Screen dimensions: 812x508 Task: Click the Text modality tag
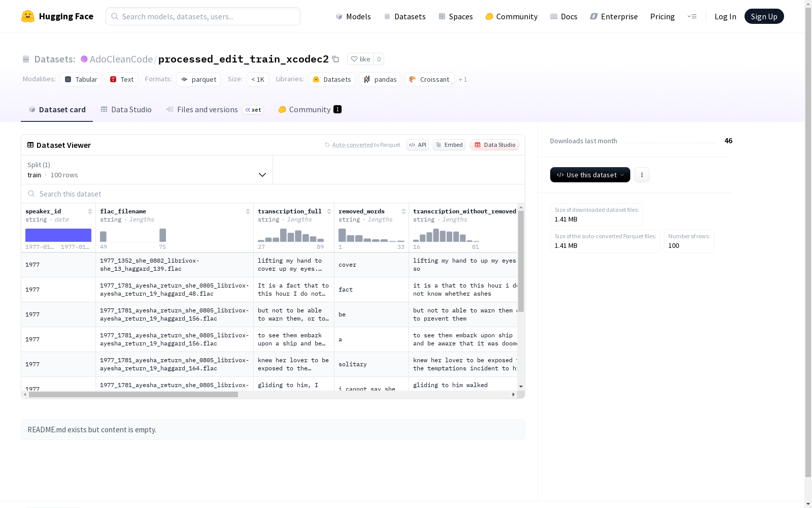tap(122, 79)
